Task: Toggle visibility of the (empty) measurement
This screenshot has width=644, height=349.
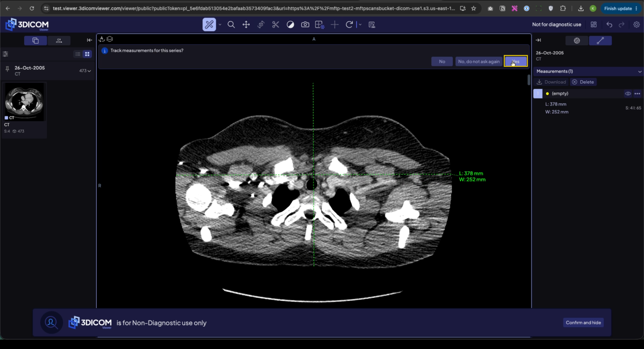Action: point(628,94)
